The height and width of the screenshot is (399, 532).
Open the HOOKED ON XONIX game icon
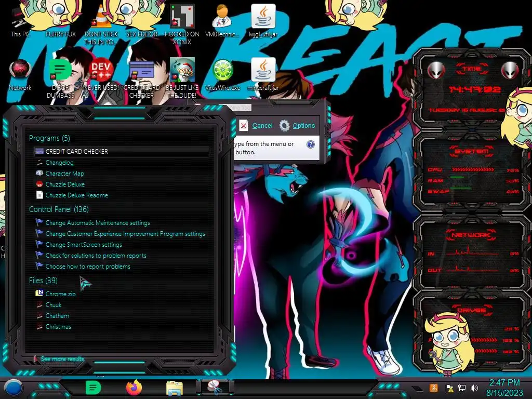[182, 24]
